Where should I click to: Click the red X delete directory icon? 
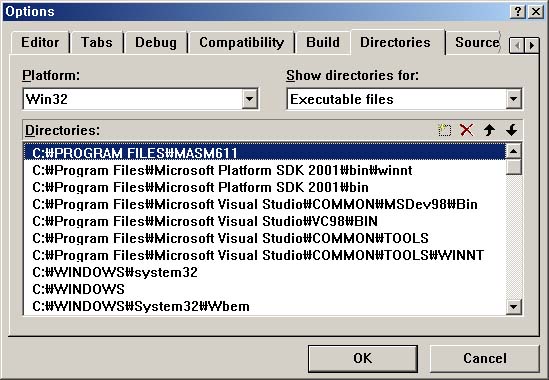[467, 130]
